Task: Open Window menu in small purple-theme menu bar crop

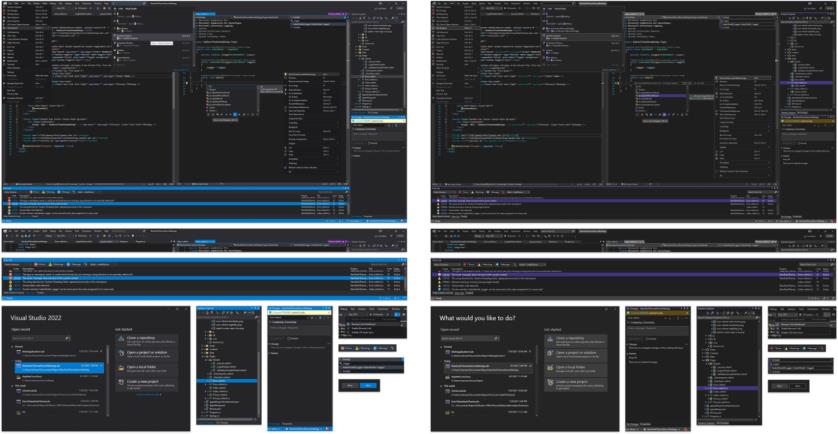Action: [x=825, y=309]
